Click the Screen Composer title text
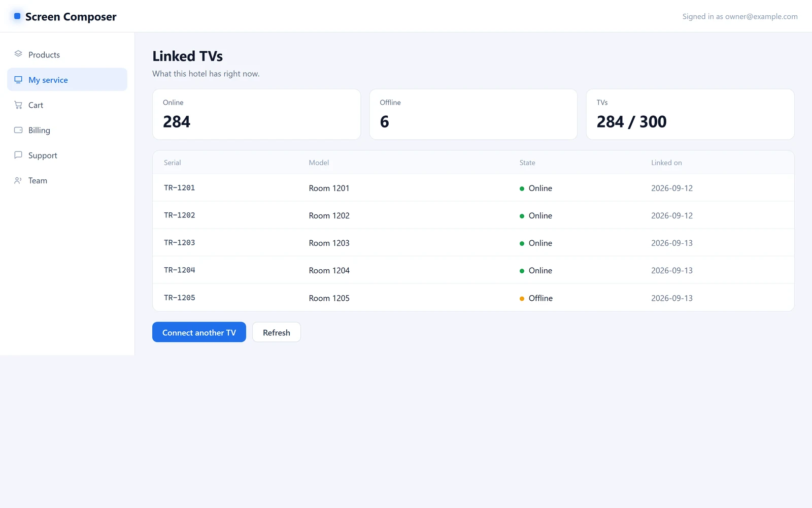The width and height of the screenshot is (812, 508). point(71,17)
